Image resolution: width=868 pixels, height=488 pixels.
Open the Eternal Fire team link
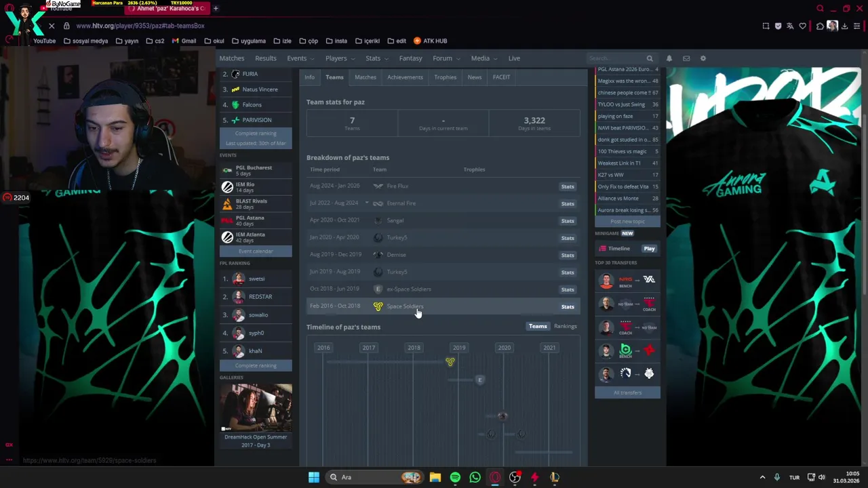[401, 203]
